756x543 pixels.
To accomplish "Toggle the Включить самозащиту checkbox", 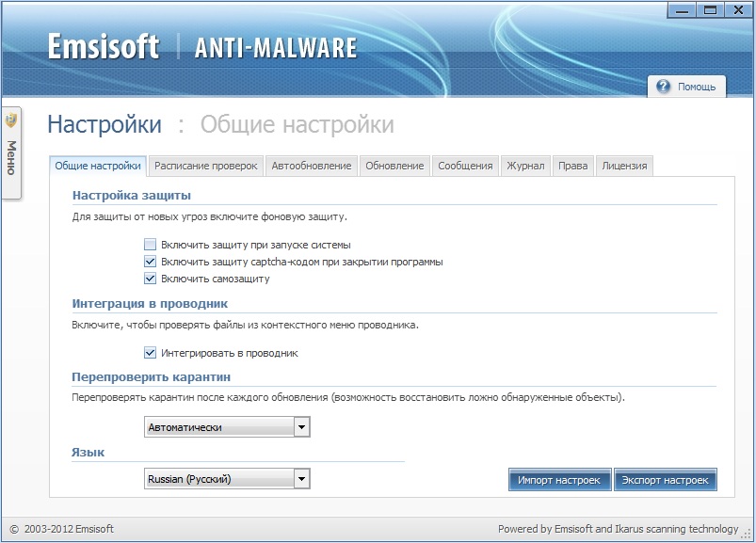I will 150,279.
